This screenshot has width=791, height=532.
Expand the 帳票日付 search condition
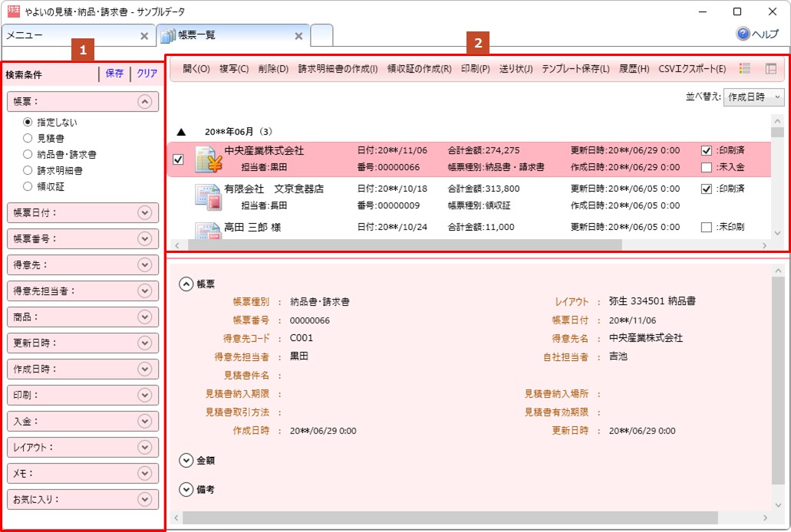tap(144, 212)
